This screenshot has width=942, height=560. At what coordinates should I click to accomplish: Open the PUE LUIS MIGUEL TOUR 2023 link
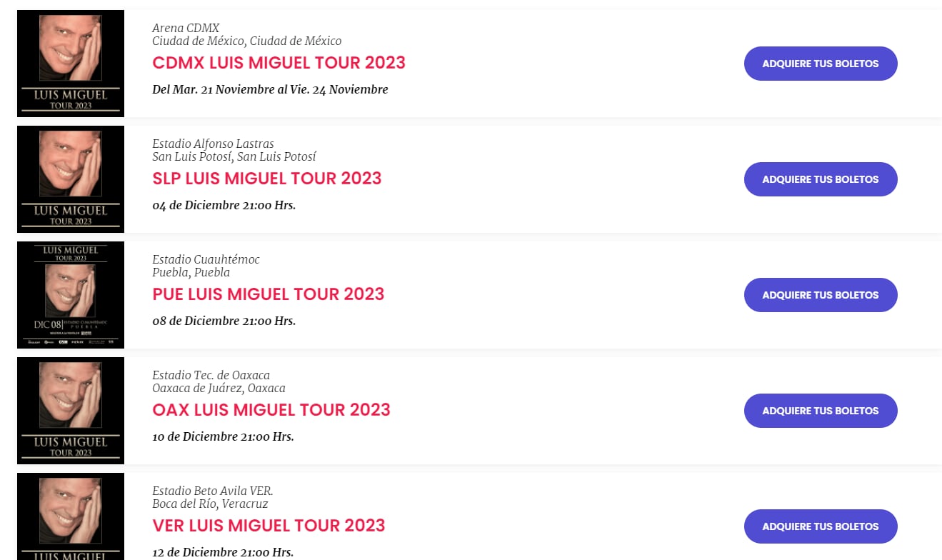(x=268, y=294)
